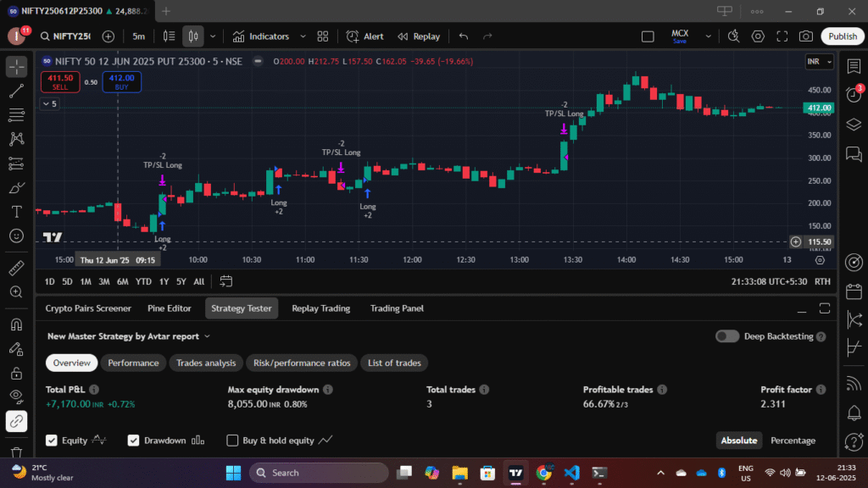Take a chart snapshot with camera icon
The width and height of the screenshot is (868, 488).
click(806, 36)
